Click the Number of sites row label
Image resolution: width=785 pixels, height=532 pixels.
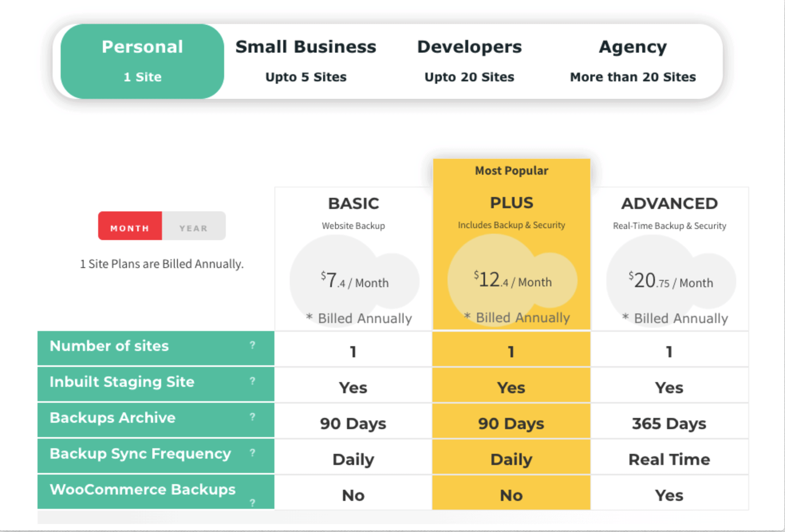tap(109, 346)
